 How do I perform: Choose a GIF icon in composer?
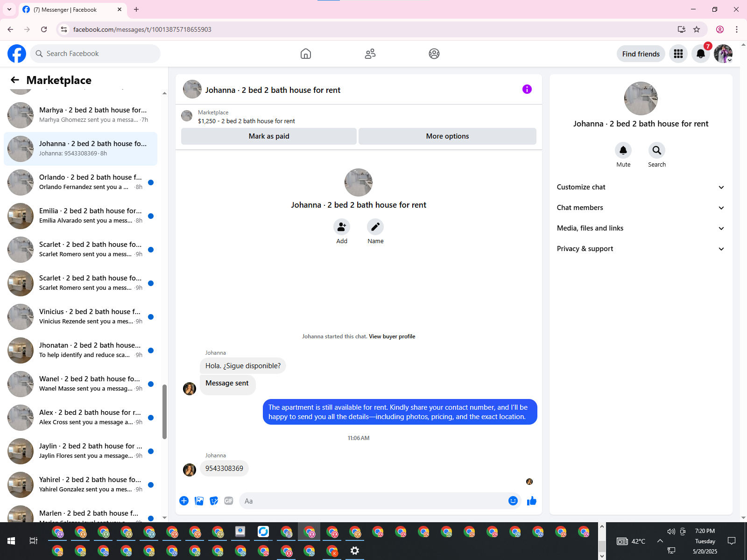coord(229,501)
